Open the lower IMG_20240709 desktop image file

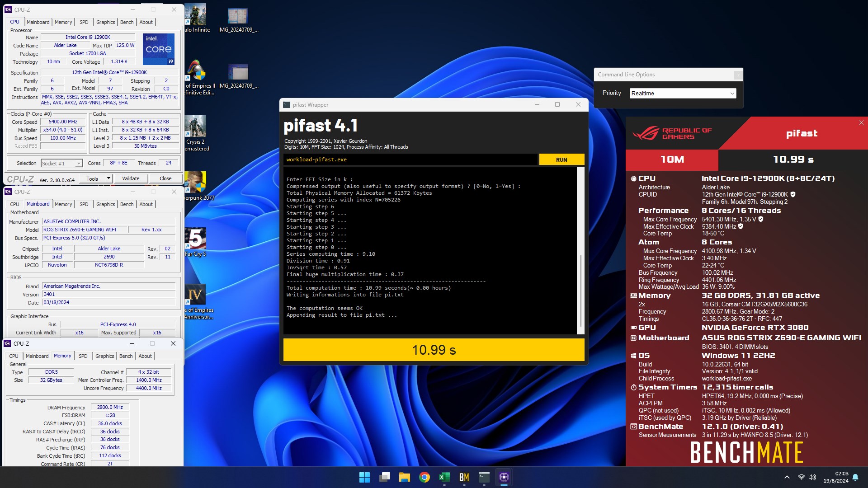tap(238, 75)
